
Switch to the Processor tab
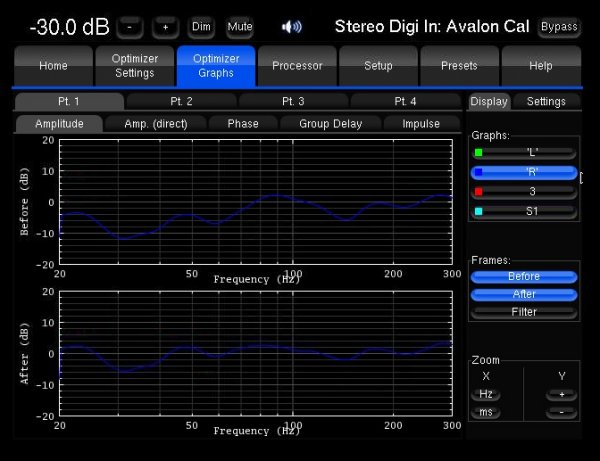click(x=297, y=66)
